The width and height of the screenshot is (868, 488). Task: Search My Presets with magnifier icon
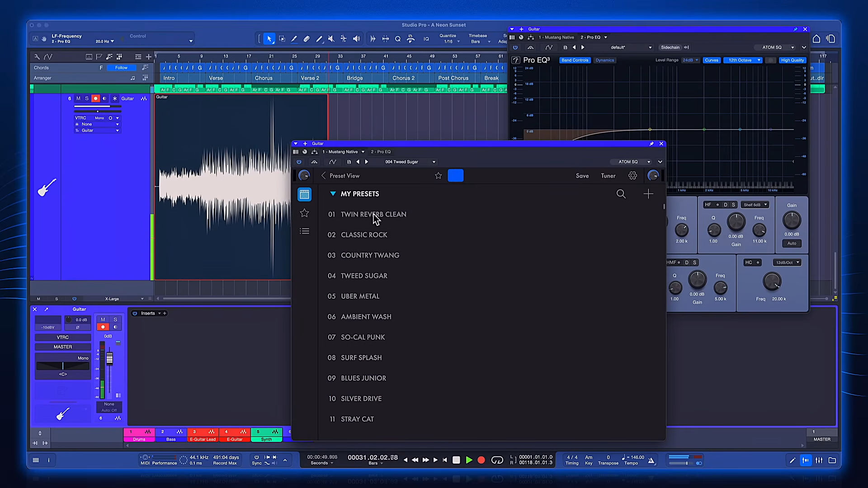(x=621, y=194)
